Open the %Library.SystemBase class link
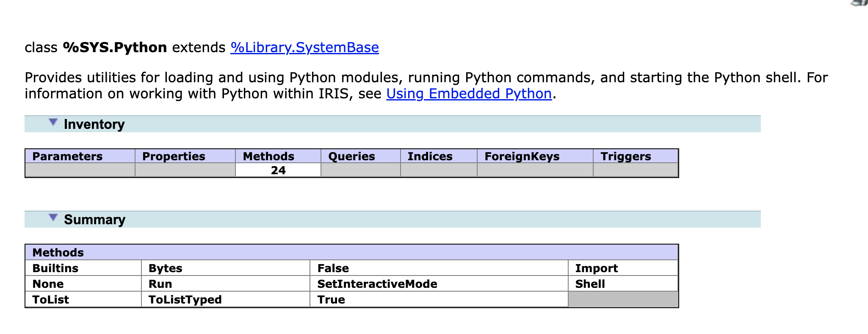This screenshot has height=334, width=868. coord(304,47)
